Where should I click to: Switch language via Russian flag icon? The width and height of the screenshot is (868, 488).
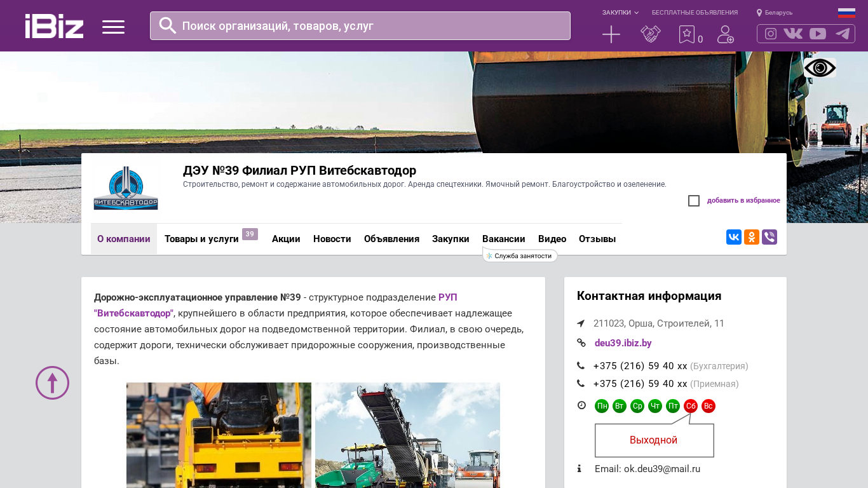pyautogui.click(x=846, y=13)
